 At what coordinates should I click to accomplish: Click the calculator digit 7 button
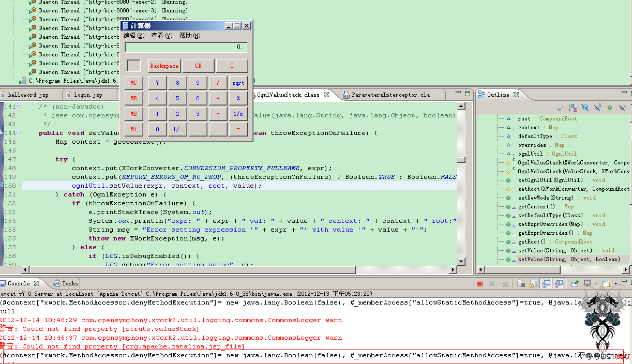tap(157, 83)
